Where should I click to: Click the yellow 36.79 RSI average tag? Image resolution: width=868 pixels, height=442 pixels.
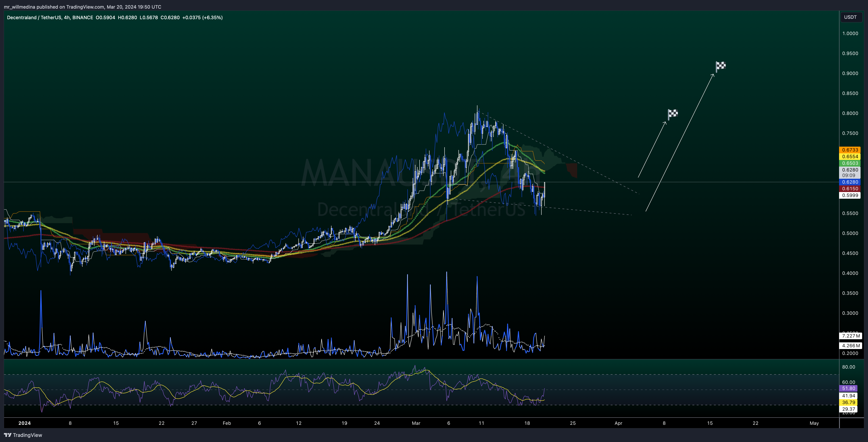pyautogui.click(x=848, y=402)
